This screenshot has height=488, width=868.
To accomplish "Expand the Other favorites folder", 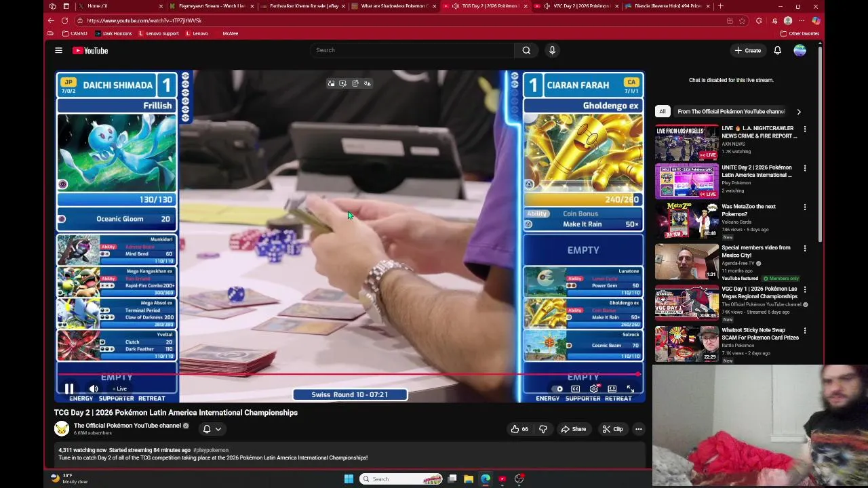I will pos(800,33).
